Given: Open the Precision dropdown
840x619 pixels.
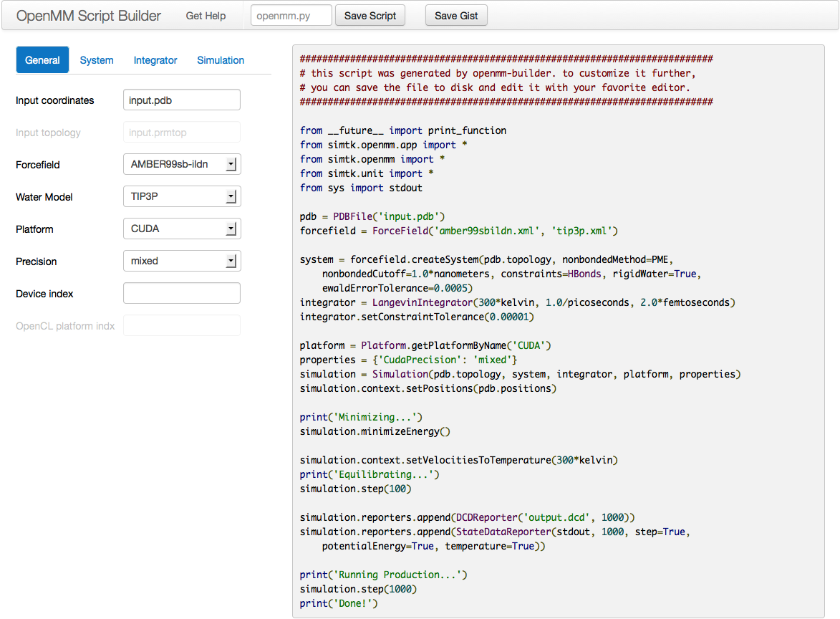Looking at the screenshot, I should 182,261.
